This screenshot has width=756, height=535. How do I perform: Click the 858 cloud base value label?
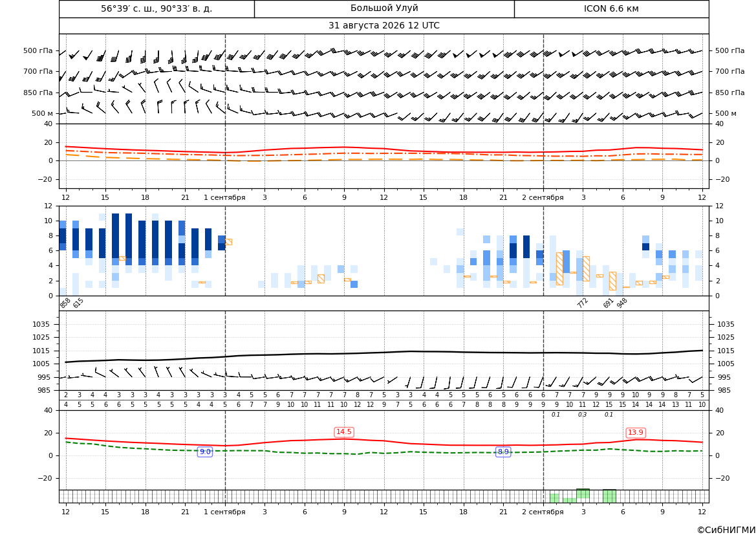point(65,303)
